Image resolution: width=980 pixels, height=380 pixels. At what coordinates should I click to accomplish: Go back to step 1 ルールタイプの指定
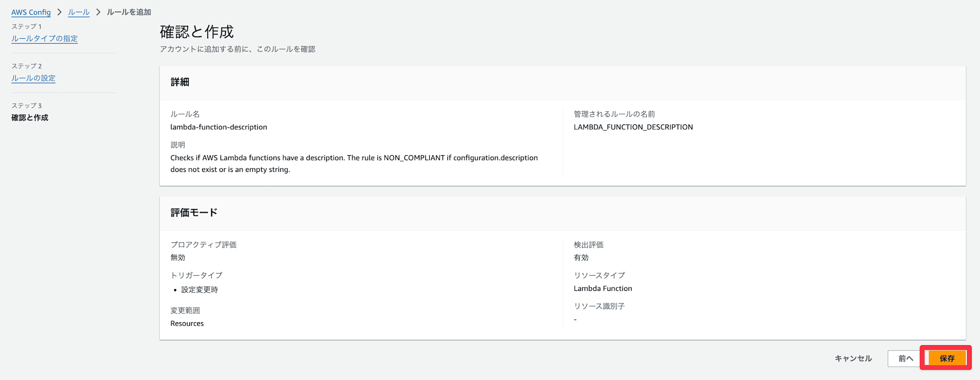point(45,39)
